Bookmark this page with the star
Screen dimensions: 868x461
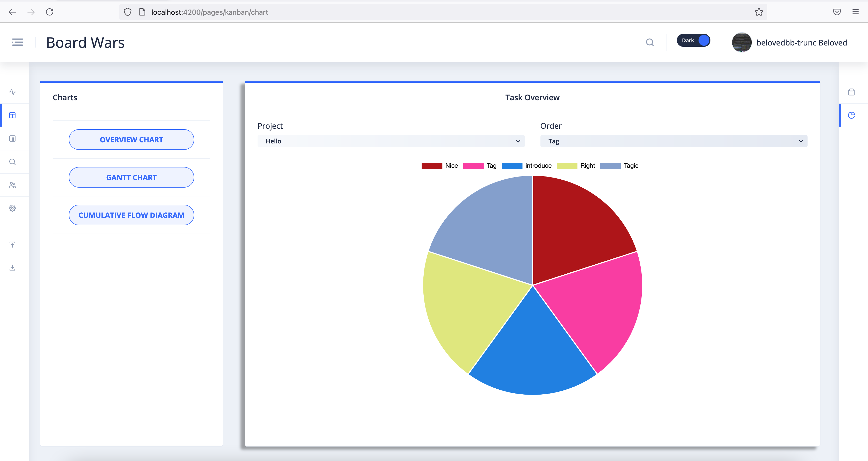coord(759,12)
